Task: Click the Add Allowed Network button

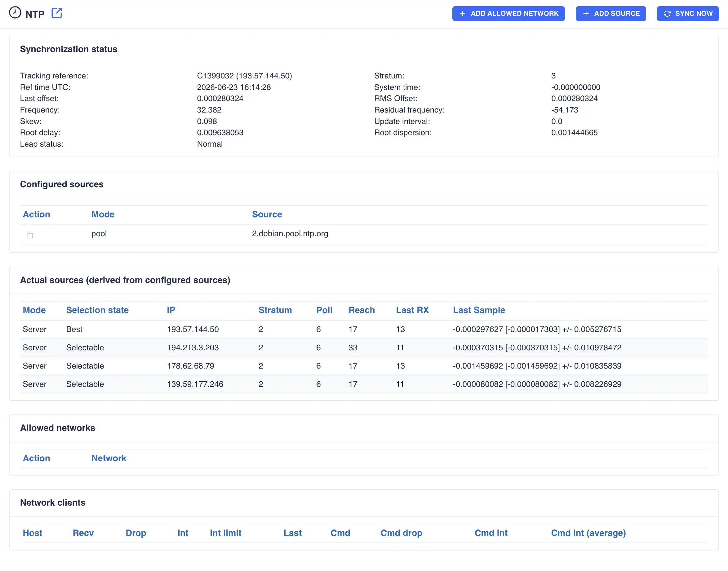Action: (508, 14)
